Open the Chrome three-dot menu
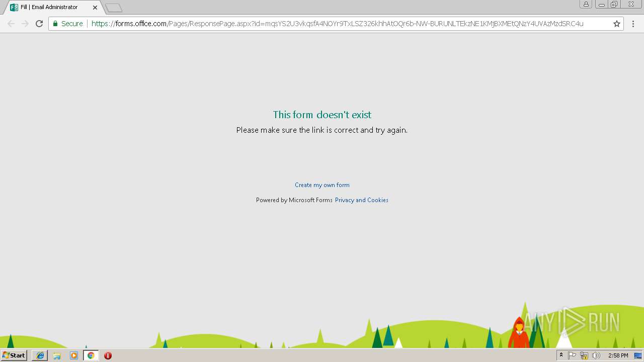Viewport: 644px width, 362px height. pos(633,24)
